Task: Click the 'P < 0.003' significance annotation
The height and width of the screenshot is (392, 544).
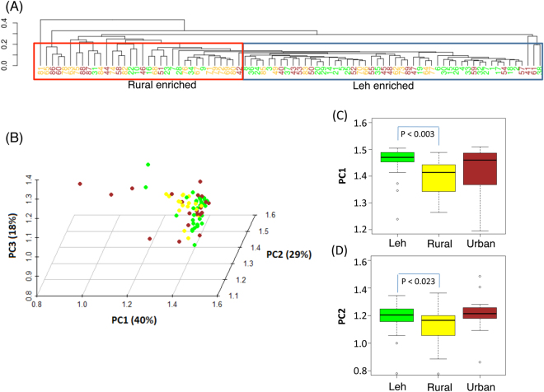Action: click(417, 134)
